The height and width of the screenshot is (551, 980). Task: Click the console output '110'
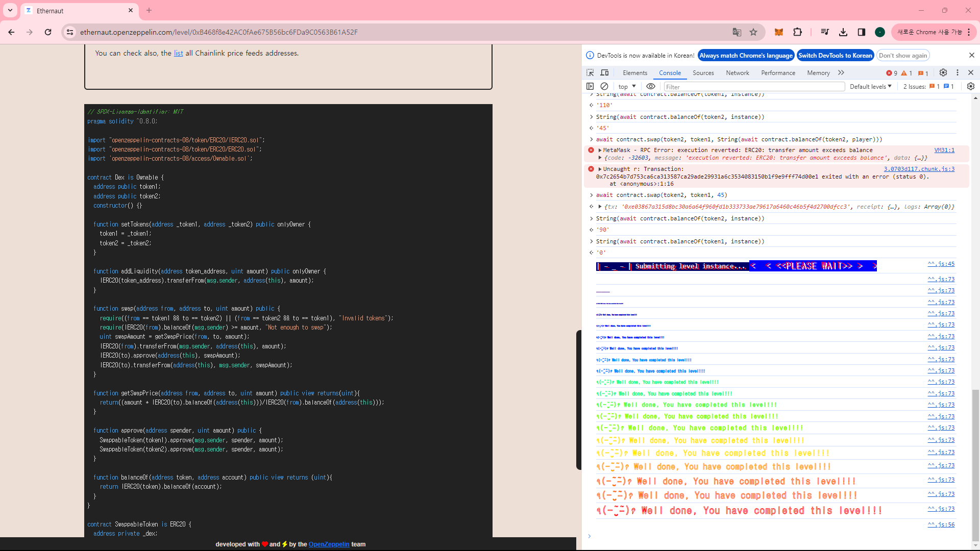604,105
